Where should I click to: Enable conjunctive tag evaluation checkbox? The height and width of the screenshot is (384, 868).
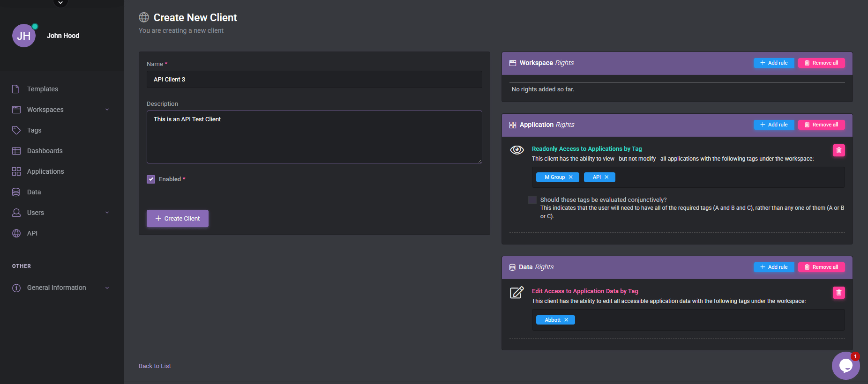click(x=532, y=200)
